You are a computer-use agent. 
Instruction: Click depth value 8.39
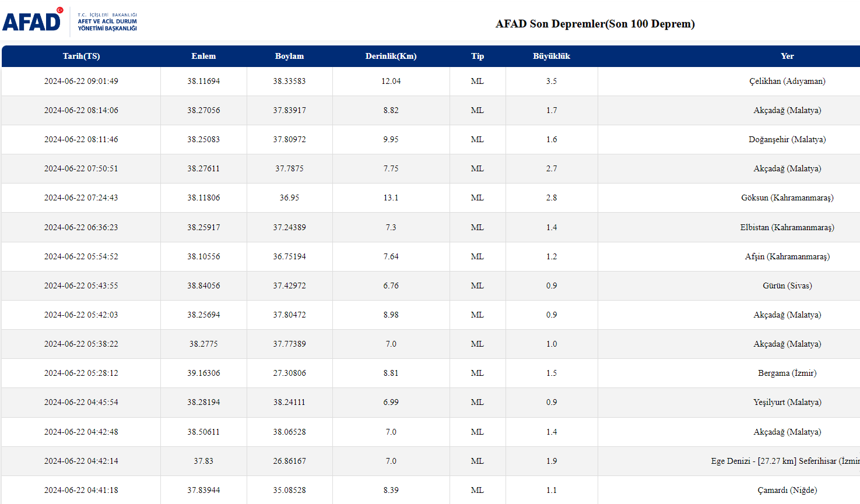click(391, 490)
